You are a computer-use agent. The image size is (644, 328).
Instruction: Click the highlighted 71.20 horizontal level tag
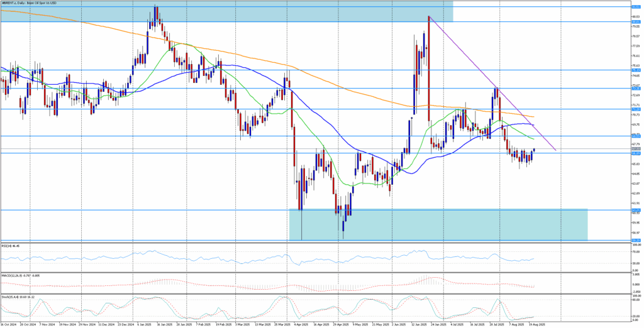pos(636,109)
